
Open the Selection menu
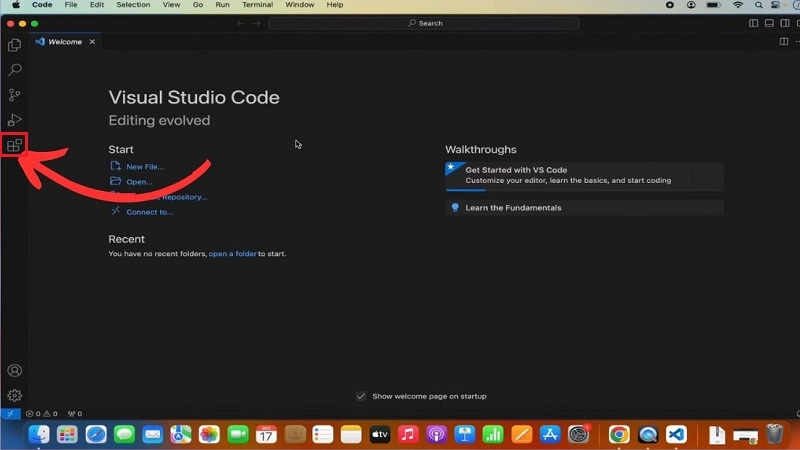pos(133,5)
